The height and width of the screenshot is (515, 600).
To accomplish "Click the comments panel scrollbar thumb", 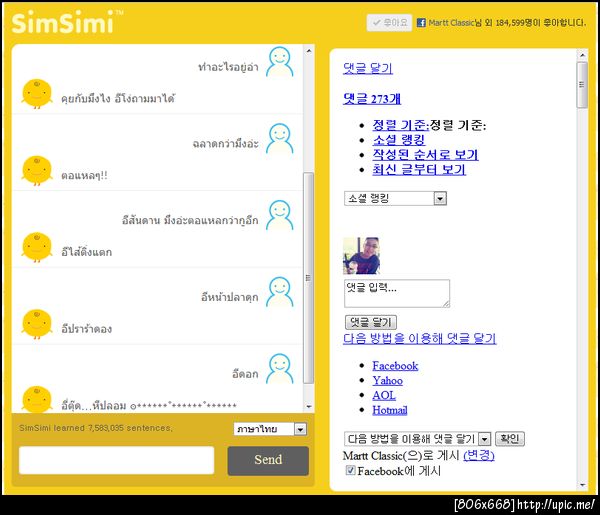I will click(582, 85).
